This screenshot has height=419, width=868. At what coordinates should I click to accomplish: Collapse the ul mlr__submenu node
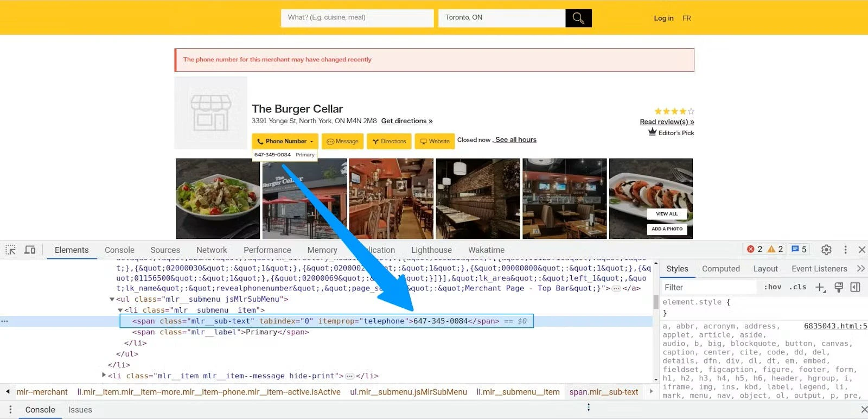(112, 300)
